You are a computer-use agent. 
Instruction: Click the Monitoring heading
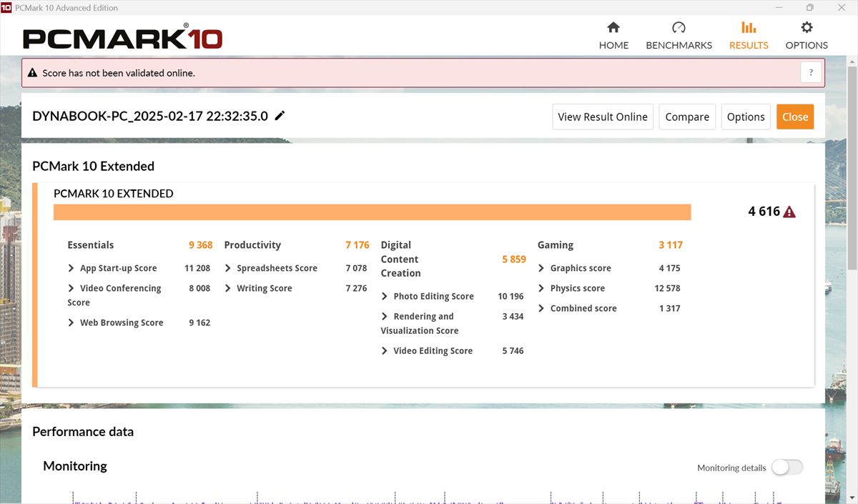click(75, 465)
